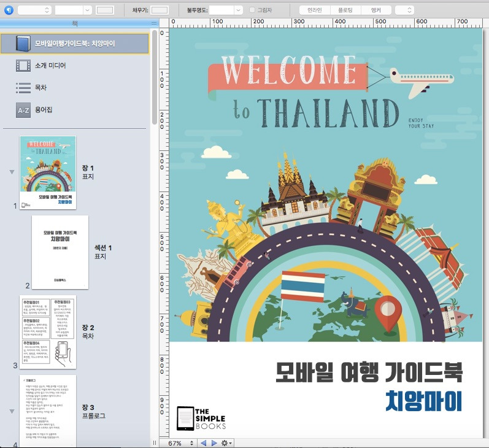Collapse the 장 3 chapter disclosure triangle

(x=12, y=412)
